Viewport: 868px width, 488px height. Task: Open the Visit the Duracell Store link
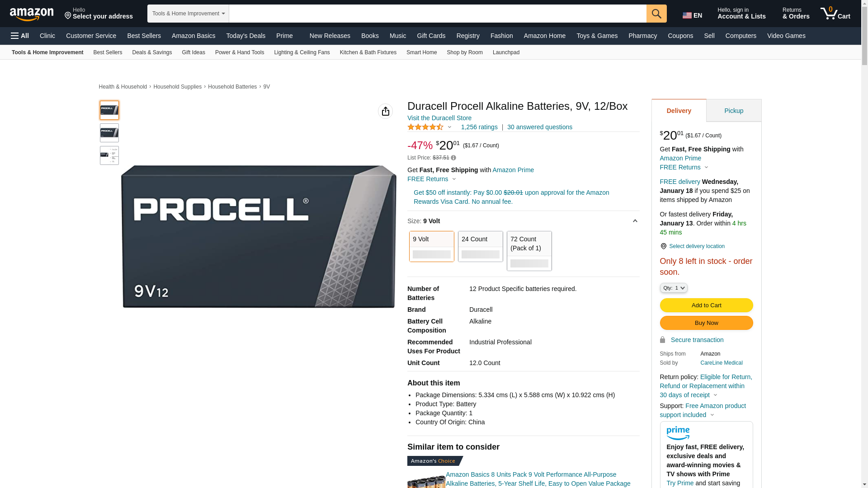click(x=439, y=118)
